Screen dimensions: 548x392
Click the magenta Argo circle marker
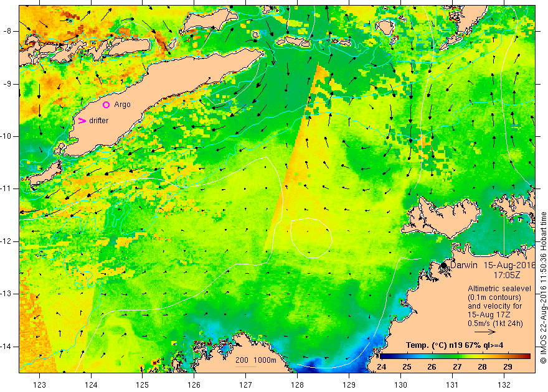tap(106, 105)
